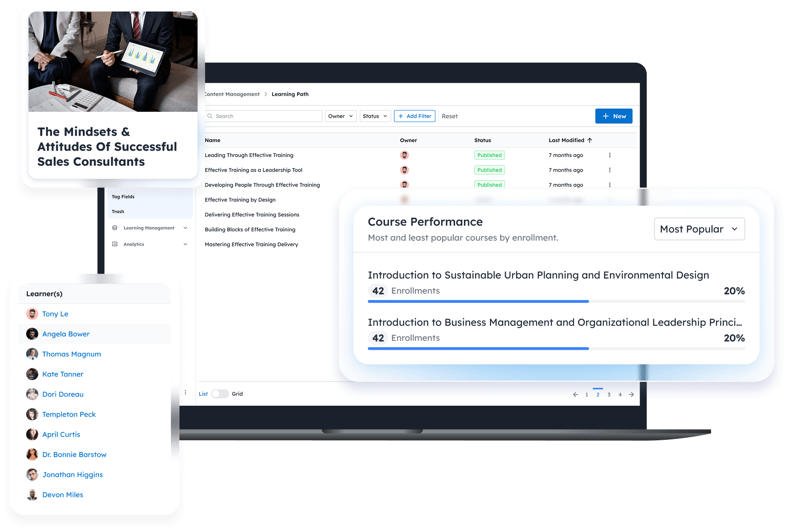The height and width of the screenshot is (532, 787).
Task: Go to next page arrow
Action: [x=631, y=395]
